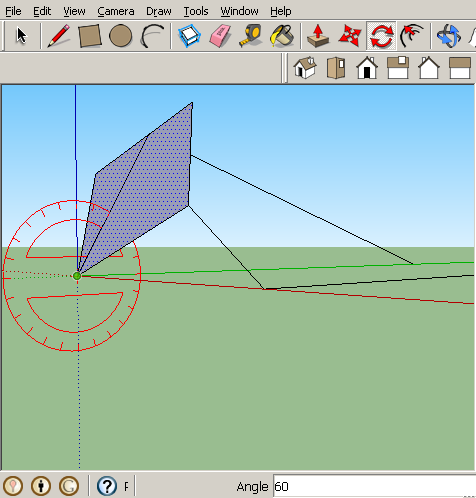The height and width of the screenshot is (498, 476).
Task: Switch to Back view house icon
Action: coord(429,68)
